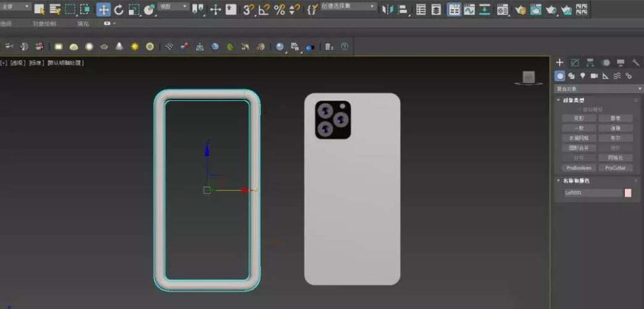Image resolution: width=644 pixels, height=309 pixels.
Task: Collapse the 名称和颜色 rollout
Action: coord(573,180)
